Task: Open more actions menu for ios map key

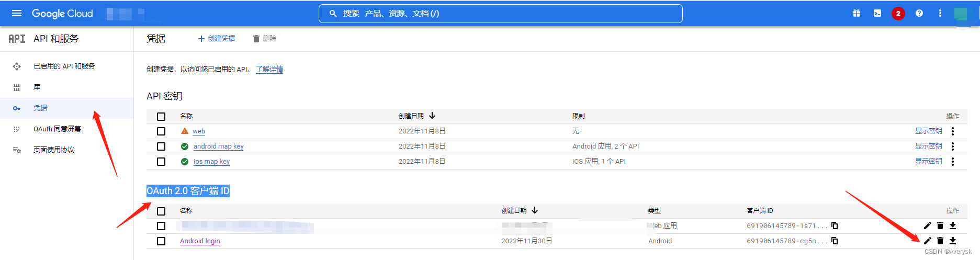Action: click(953, 162)
